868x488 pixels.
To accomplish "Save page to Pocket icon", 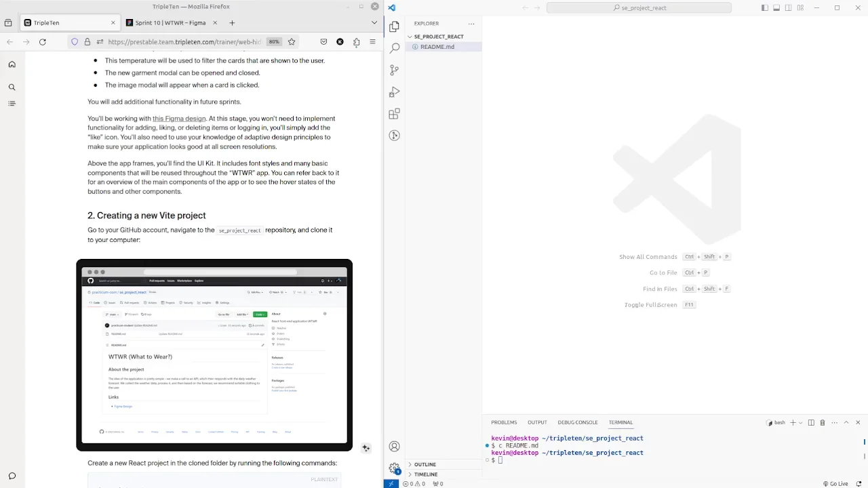I will tap(323, 41).
